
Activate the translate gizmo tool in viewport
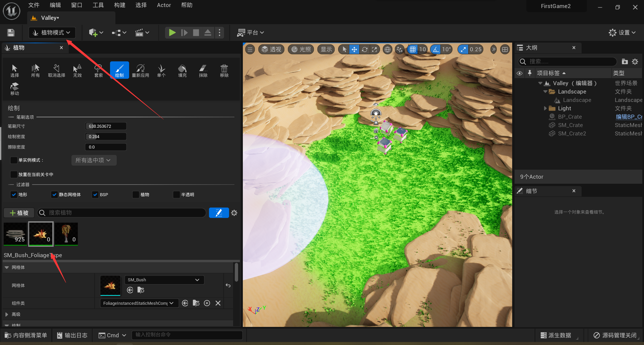click(354, 50)
